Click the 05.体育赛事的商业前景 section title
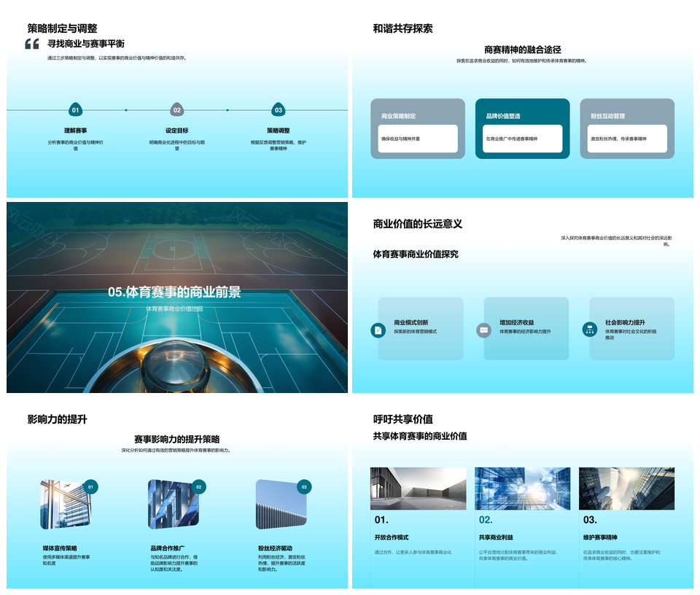This screenshot has width=700, height=595. 174,292
